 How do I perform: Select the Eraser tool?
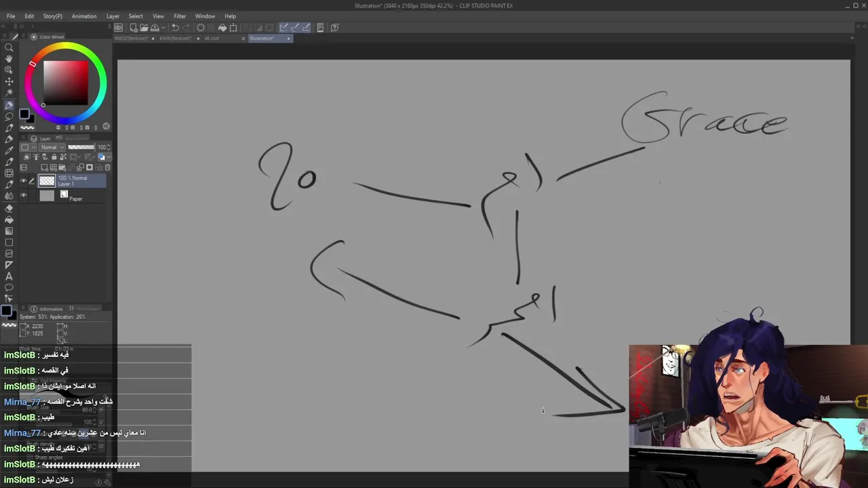(9, 208)
